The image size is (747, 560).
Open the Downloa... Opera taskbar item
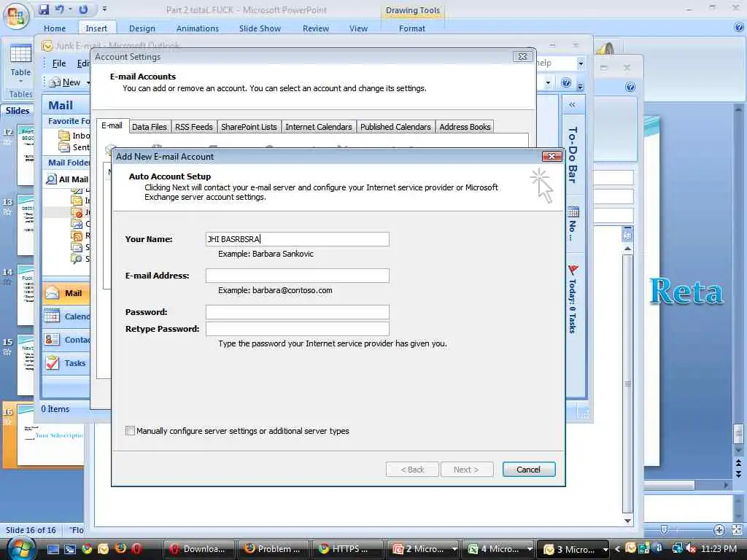click(x=199, y=549)
